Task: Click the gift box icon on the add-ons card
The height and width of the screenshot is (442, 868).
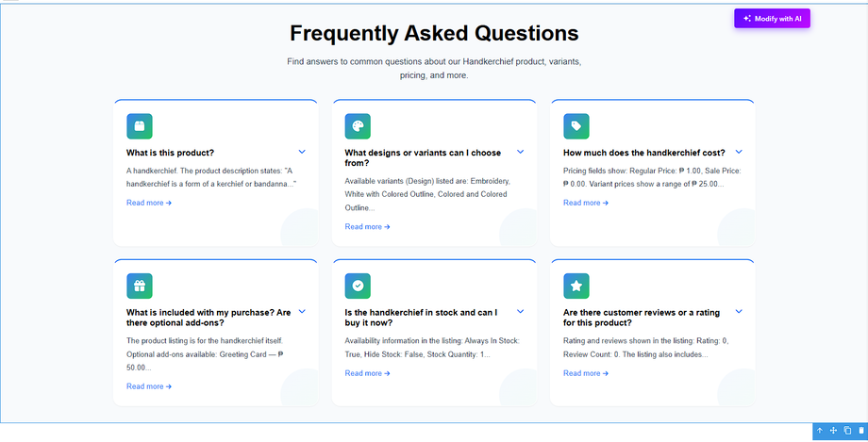Action: click(140, 286)
